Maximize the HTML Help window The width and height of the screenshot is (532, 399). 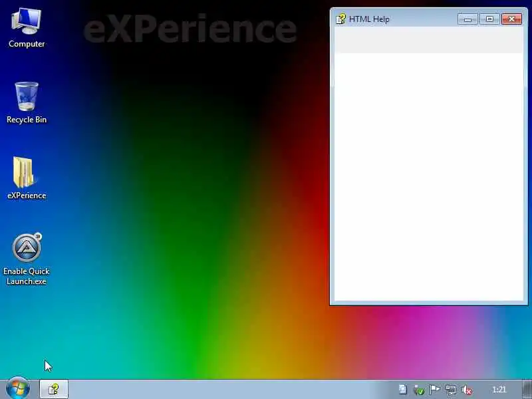click(x=489, y=19)
